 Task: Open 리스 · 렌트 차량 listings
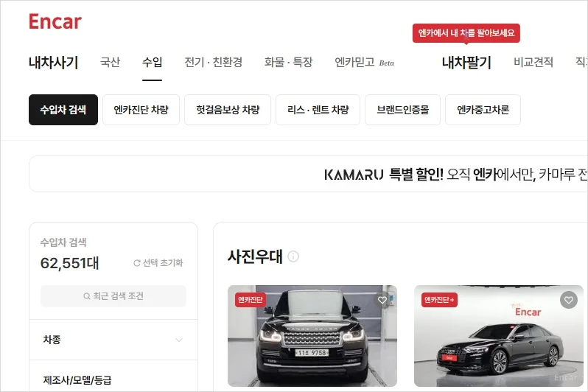coord(318,110)
